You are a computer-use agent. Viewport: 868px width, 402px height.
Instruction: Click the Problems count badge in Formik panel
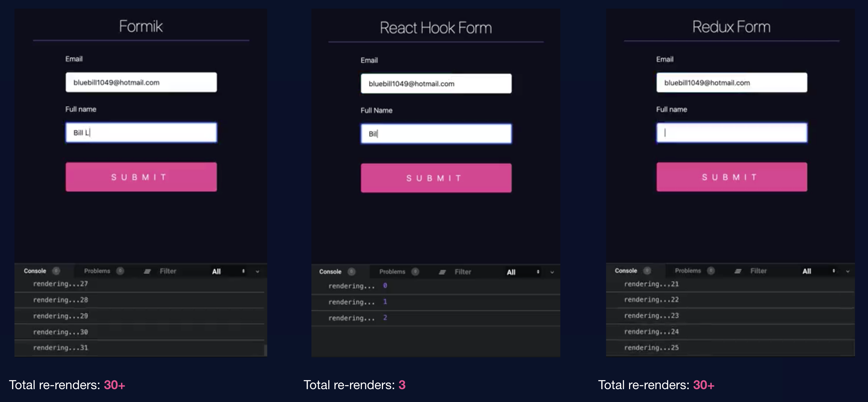[120, 271]
